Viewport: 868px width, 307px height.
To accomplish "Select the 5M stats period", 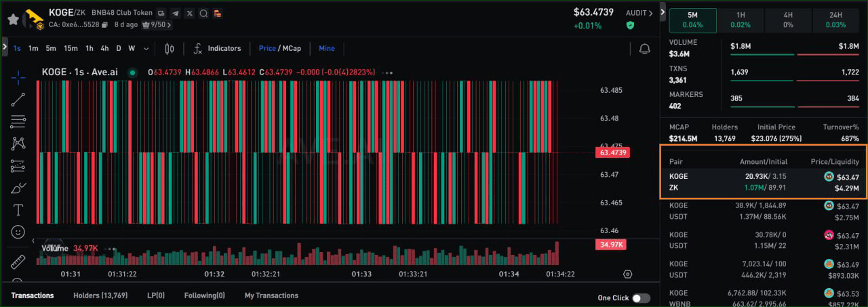I will tap(692, 20).
